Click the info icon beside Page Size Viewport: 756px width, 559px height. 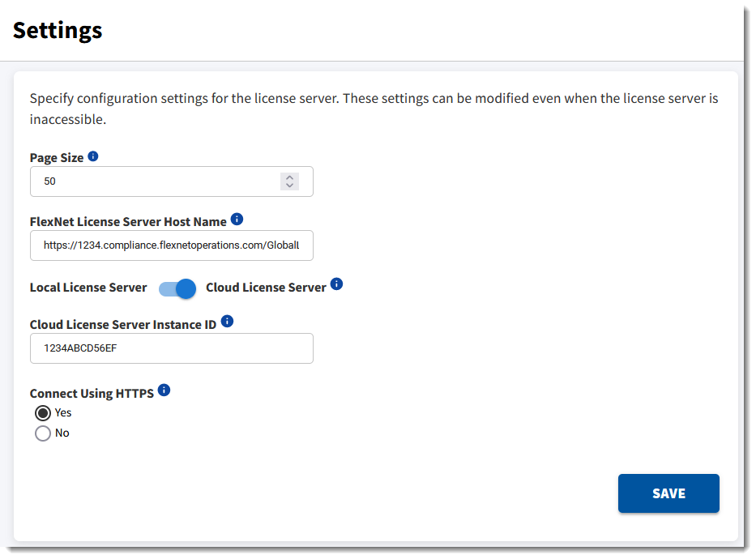tap(93, 156)
